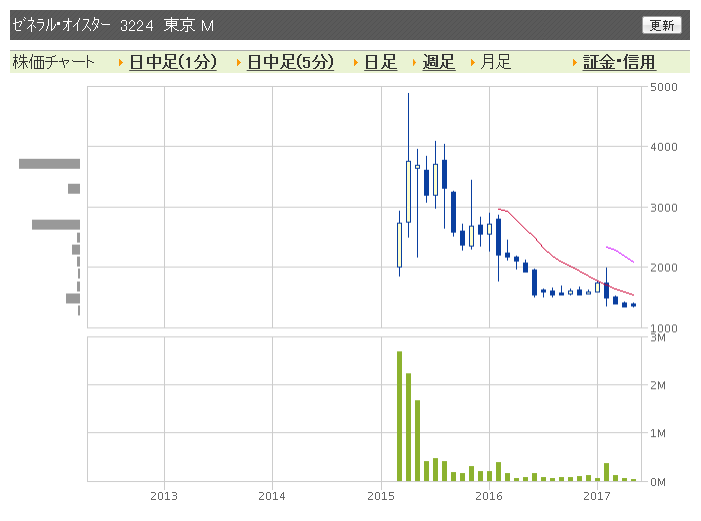This screenshot has width=701, height=521.
Task: Click the 1M volume axis label
Action: 658,433
